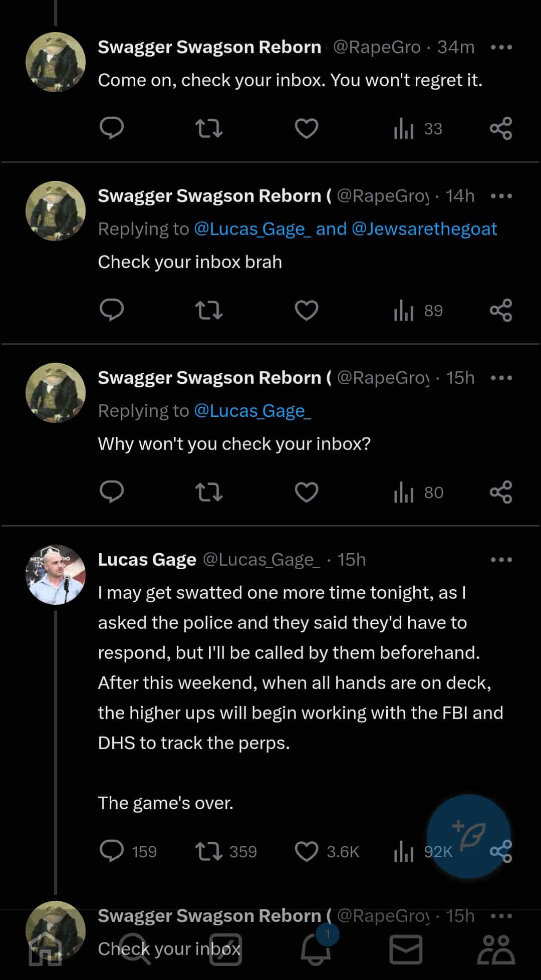Reply to the "check your inbox" 34m post
This screenshot has width=541, height=980.
click(111, 128)
